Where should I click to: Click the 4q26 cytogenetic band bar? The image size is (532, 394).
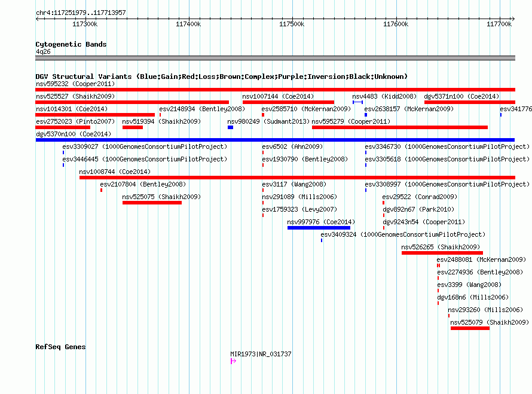point(275,58)
